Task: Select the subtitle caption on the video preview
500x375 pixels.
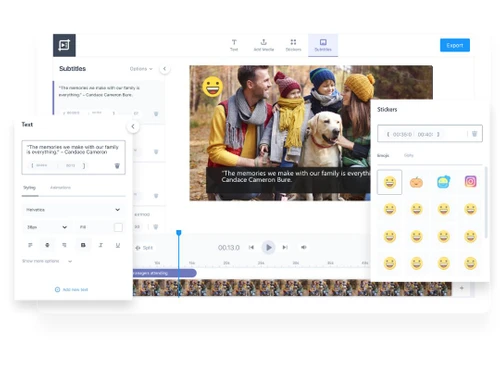Action: pos(289,180)
